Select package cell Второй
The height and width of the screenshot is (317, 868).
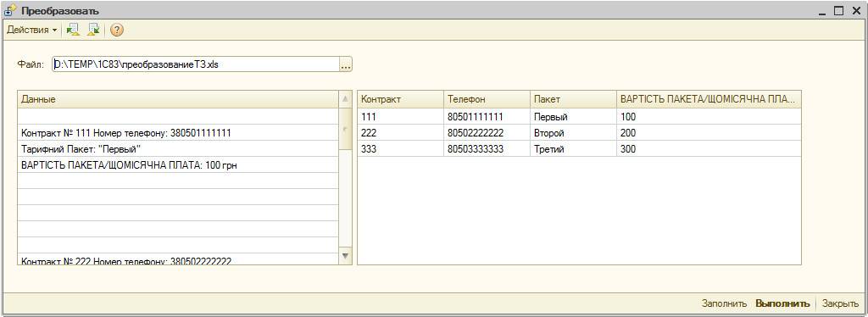[573, 133]
